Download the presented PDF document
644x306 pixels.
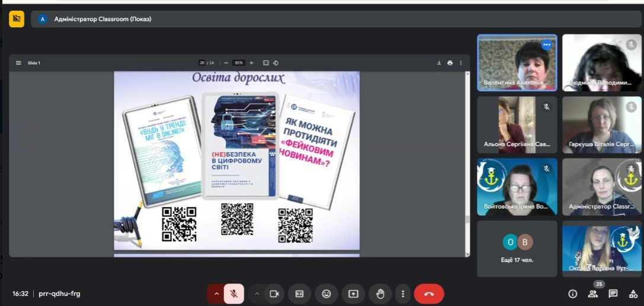439,63
